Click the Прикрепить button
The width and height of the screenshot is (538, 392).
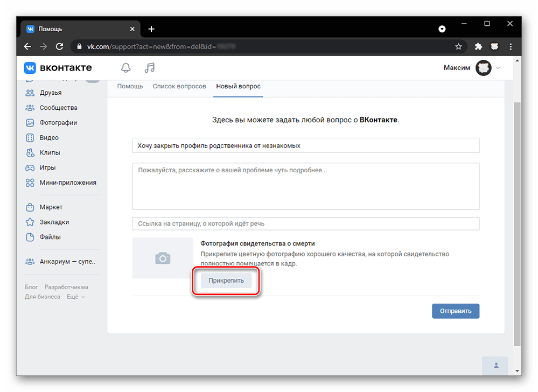[x=226, y=281]
